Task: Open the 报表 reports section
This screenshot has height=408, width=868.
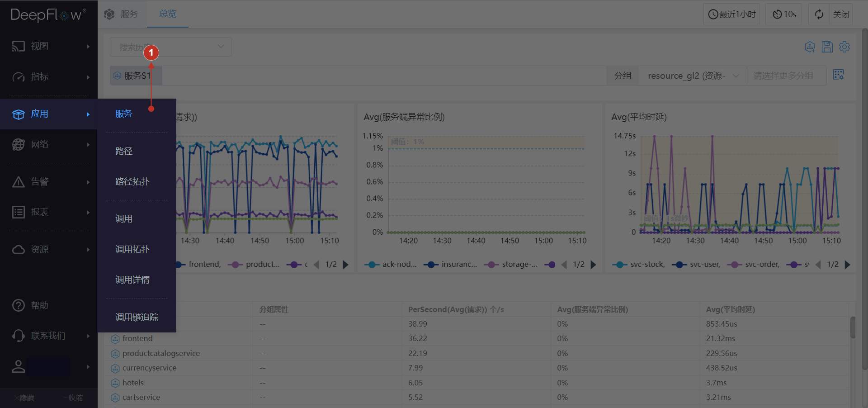Action: click(38, 212)
